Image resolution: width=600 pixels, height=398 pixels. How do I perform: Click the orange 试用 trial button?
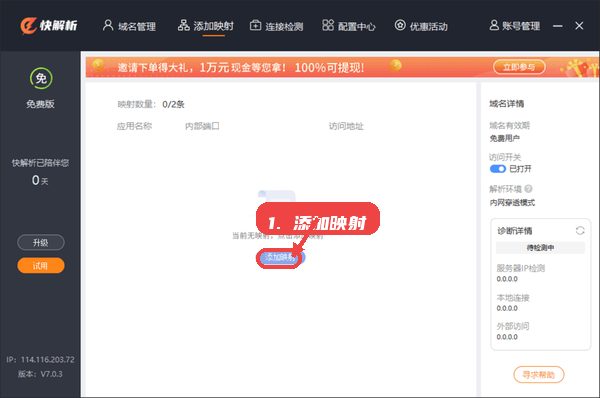41,266
